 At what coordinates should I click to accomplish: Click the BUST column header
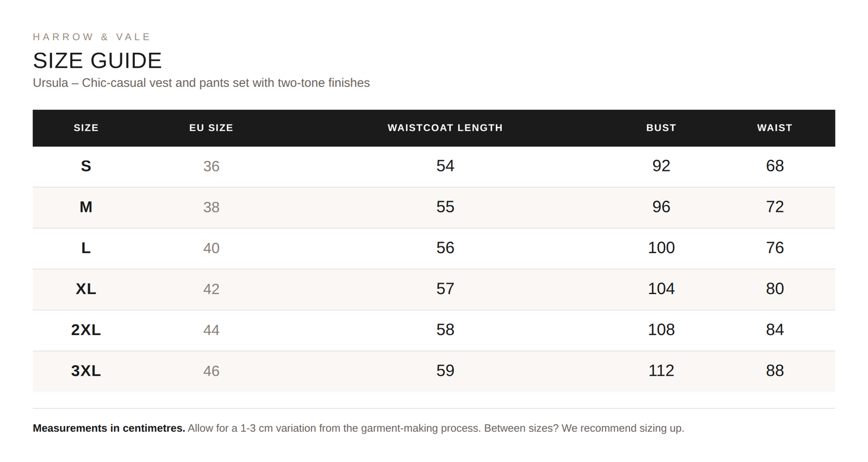pos(661,128)
